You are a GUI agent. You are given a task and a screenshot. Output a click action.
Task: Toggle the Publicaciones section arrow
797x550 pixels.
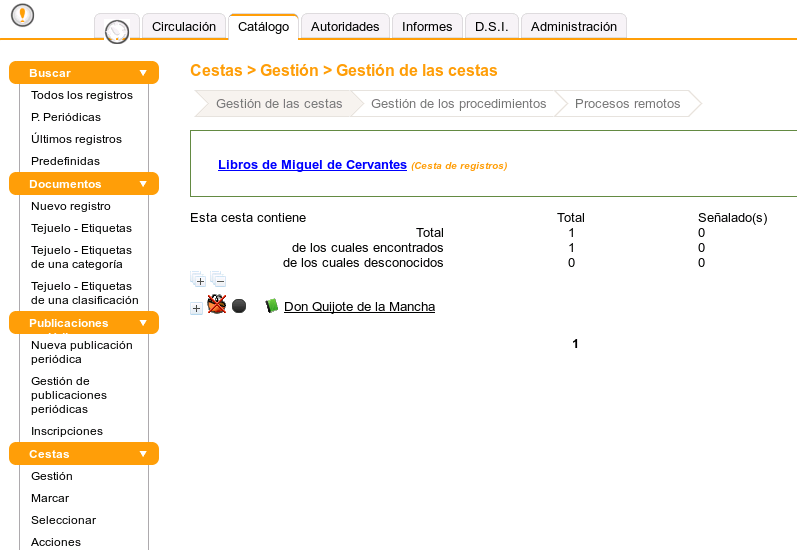click(x=143, y=323)
